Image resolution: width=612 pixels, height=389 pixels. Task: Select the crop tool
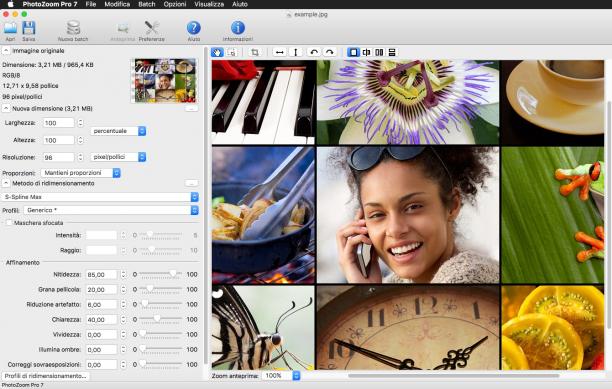pos(255,52)
